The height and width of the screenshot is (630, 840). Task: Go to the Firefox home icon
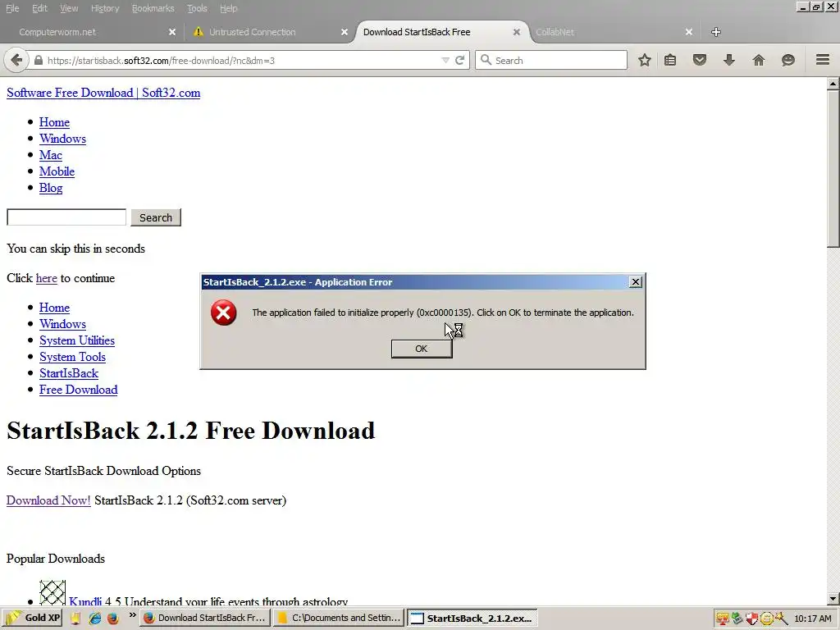click(x=759, y=60)
